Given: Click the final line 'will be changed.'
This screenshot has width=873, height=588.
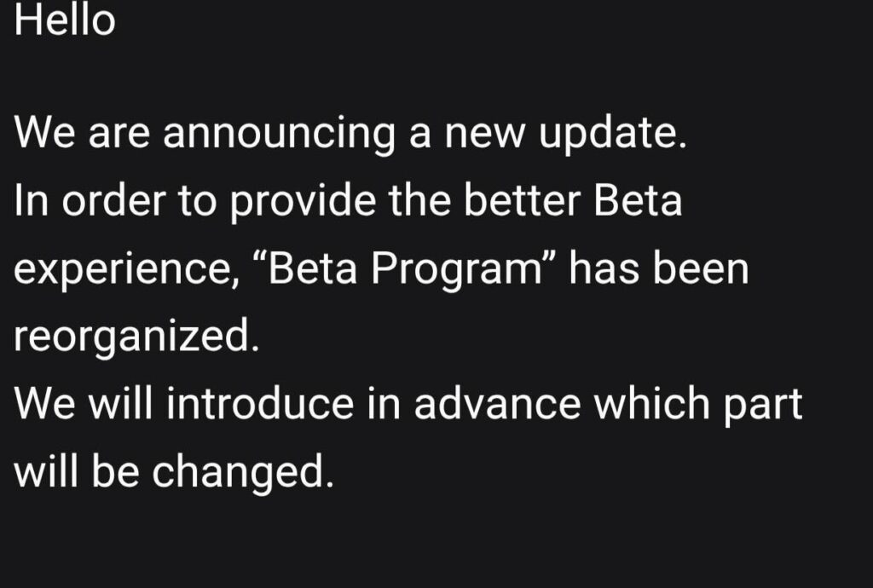Looking at the screenshot, I should click(x=174, y=472).
